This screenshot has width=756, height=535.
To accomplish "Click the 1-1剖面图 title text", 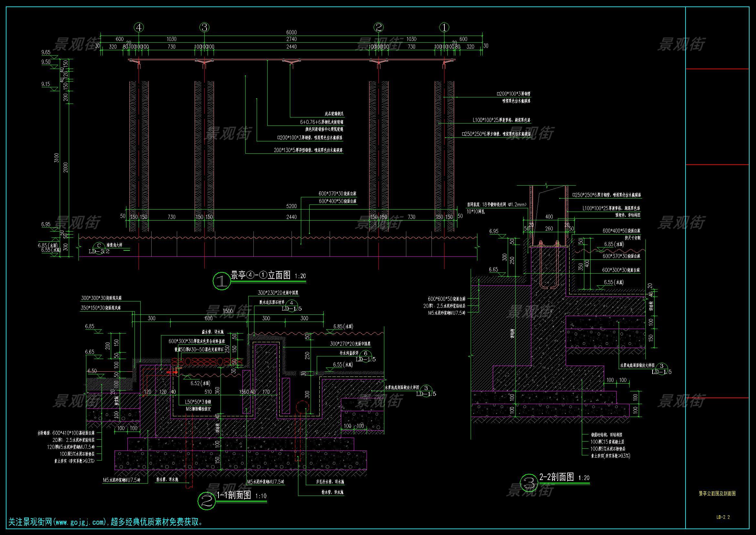I will click(x=234, y=495).
